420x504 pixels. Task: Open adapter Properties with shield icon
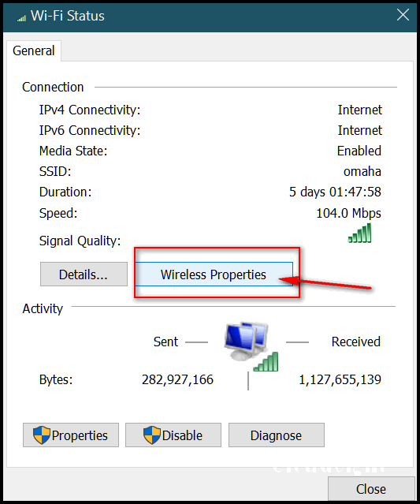point(71,435)
